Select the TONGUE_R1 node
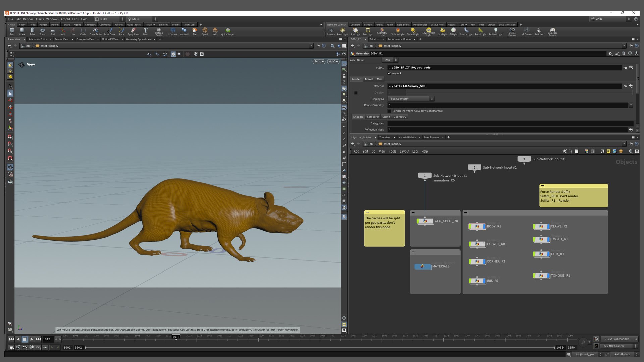The width and height of the screenshot is (644, 362). (x=541, y=276)
